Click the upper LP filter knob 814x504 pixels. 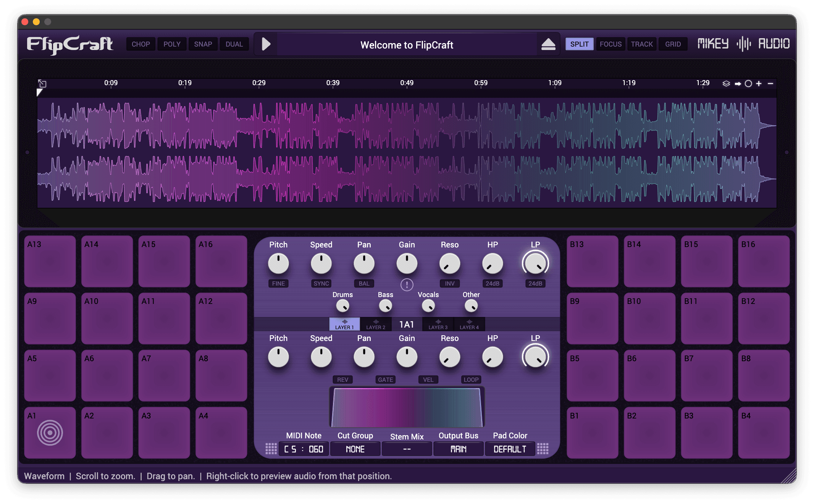[x=535, y=263]
